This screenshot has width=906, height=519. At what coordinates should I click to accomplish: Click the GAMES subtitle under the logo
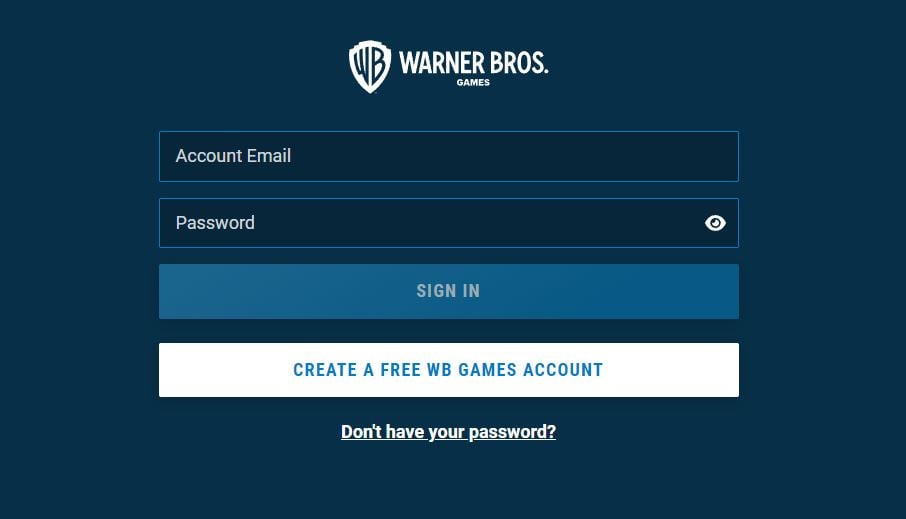coord(473,83)
